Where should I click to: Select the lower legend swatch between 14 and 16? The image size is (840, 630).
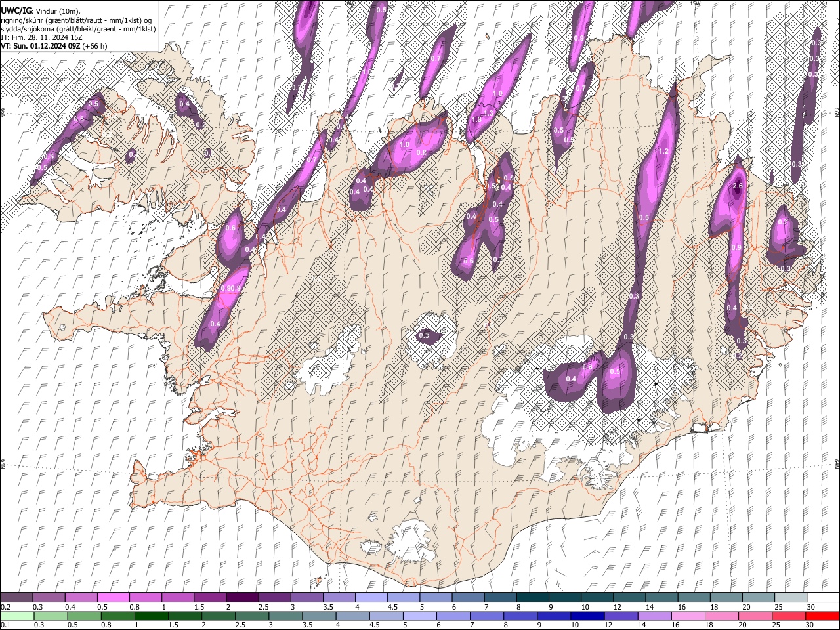pyautogui.click(x=654, y=616)
